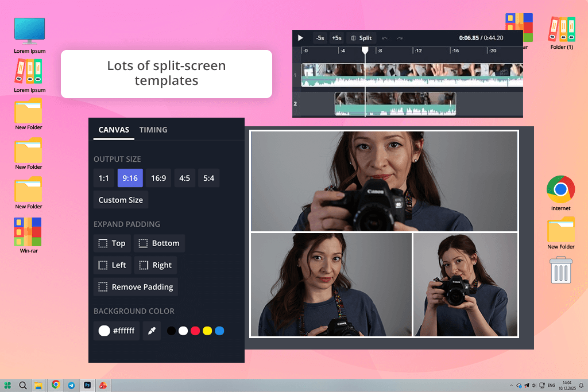Activate the eyedropper color picker

[x=152, y=331]
